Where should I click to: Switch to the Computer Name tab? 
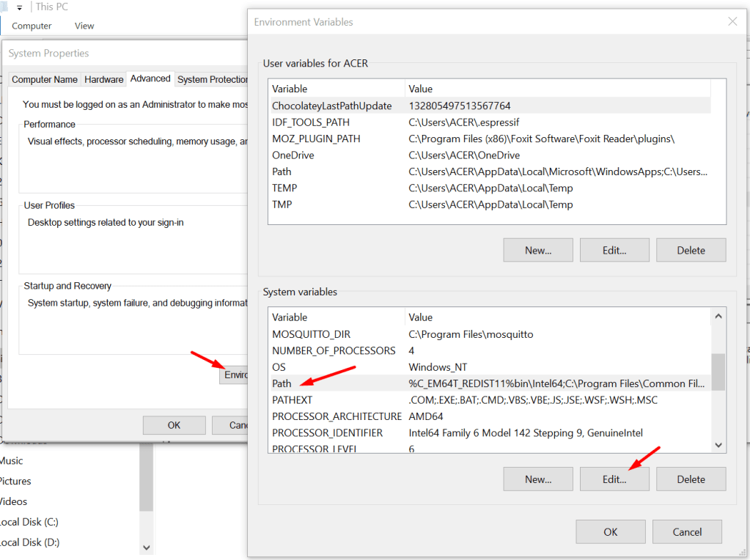[x=45, y=79]
